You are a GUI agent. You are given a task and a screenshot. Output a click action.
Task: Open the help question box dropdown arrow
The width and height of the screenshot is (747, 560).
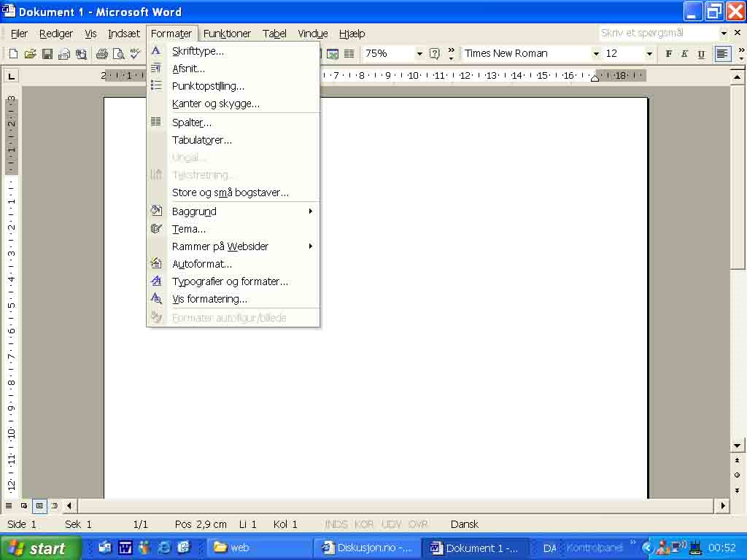tap(724, 34)
